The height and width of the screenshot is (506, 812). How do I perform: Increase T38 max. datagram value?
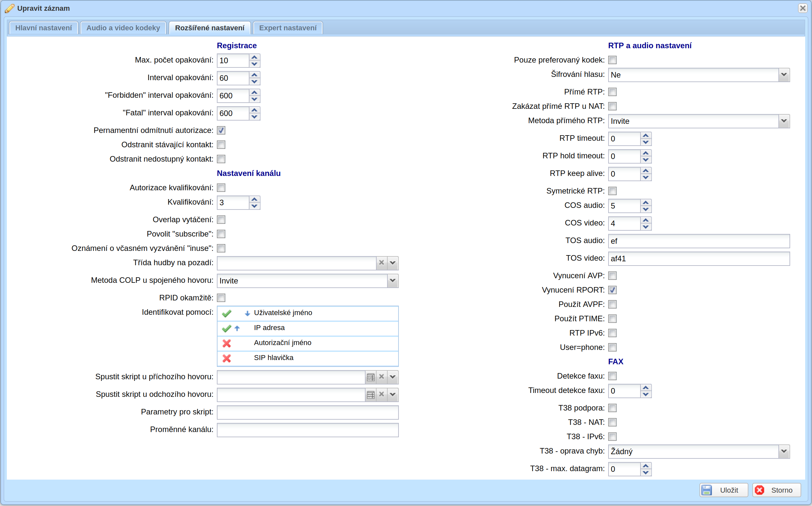click(x=646, y=466)
